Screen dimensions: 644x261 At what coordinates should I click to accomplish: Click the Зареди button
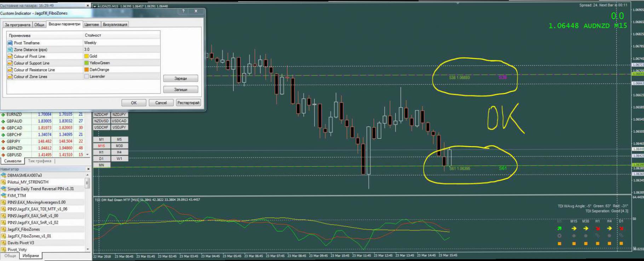tap(180, 79)
